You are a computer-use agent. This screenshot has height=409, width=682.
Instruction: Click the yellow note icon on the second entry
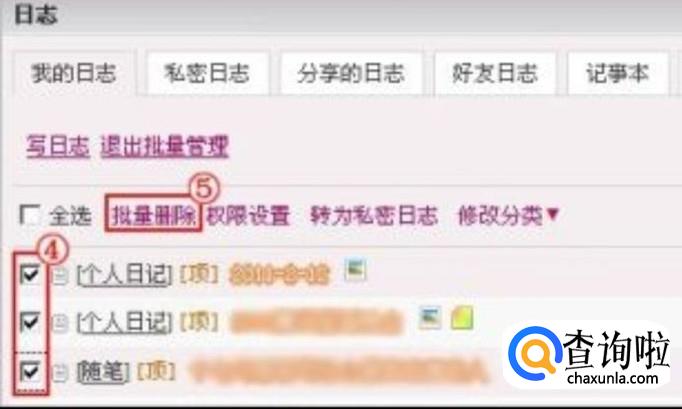click(462, 318)
